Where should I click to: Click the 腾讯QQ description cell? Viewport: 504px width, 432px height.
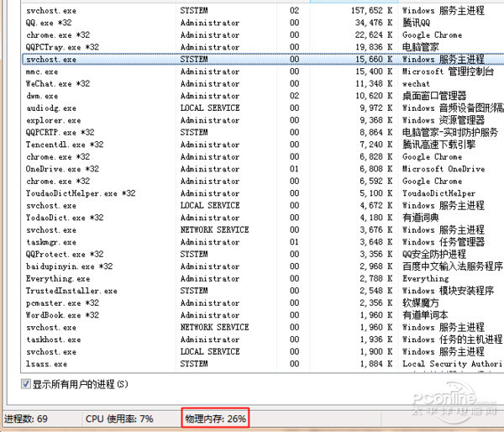click(x=417, y=23)
